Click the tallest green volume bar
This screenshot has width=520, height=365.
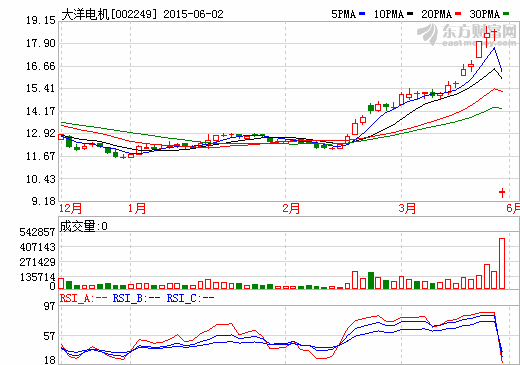click(x=371, y=280)
